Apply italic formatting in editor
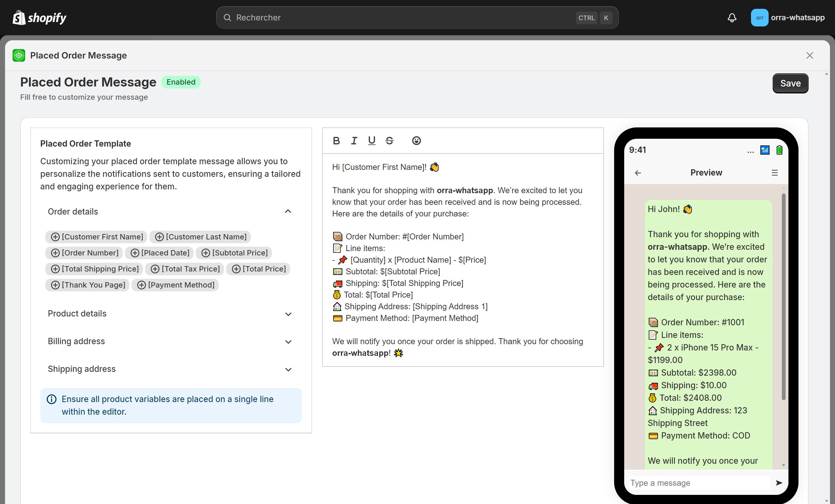The width and height of the screenshot is (835, 504). coord(354,141)
